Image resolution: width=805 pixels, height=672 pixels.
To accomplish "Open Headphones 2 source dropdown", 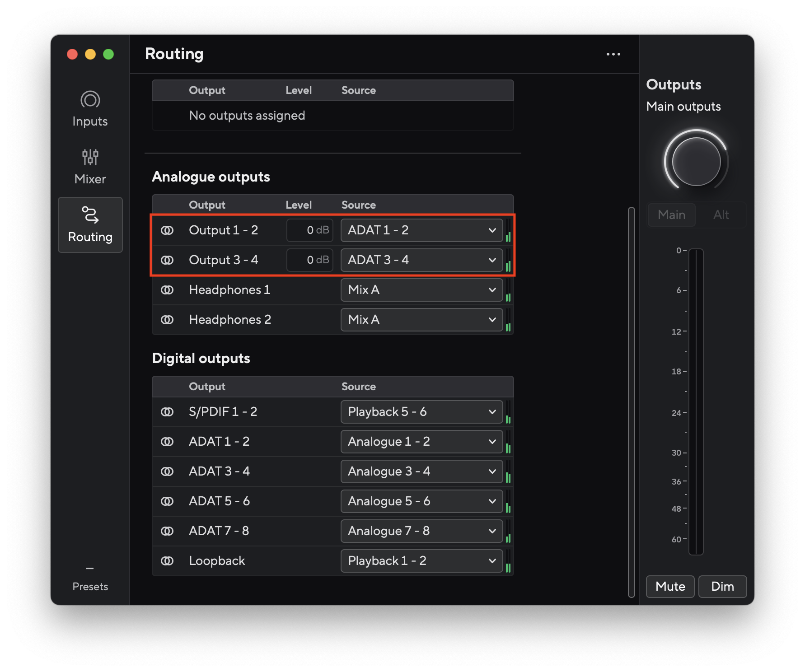I will click(421, 320).
